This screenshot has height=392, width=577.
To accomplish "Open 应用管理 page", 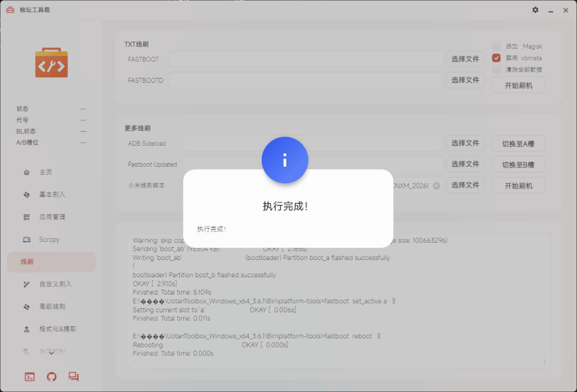I will 51,217.
